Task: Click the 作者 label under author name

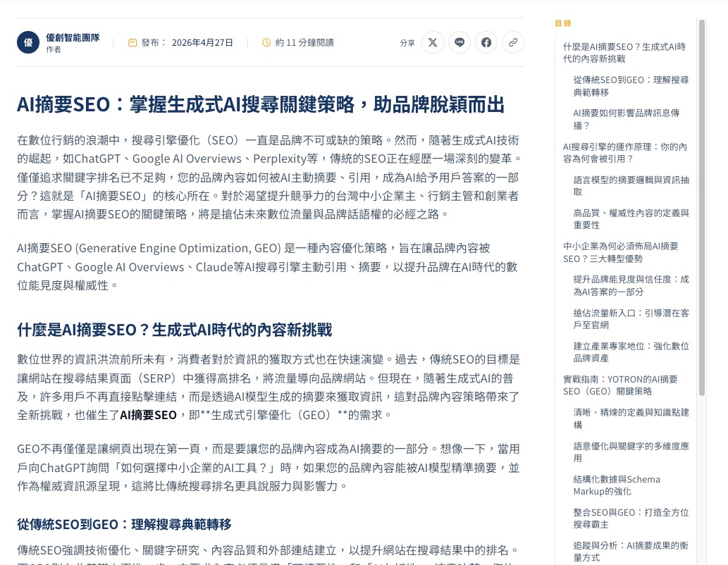Action: (x=54, y=49)
